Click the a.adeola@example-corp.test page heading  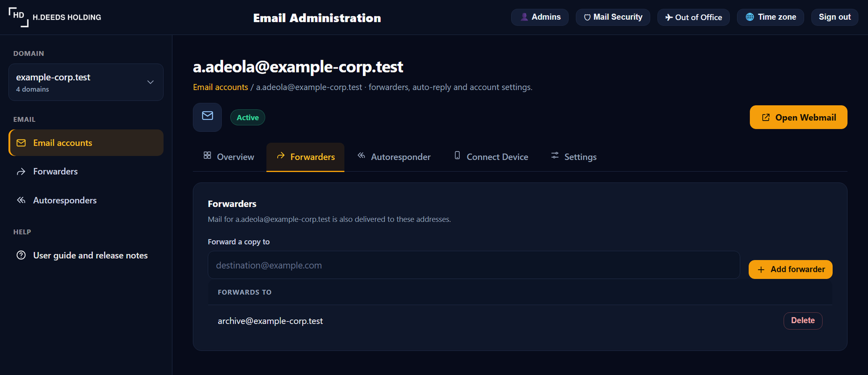(x=298, y=67)
